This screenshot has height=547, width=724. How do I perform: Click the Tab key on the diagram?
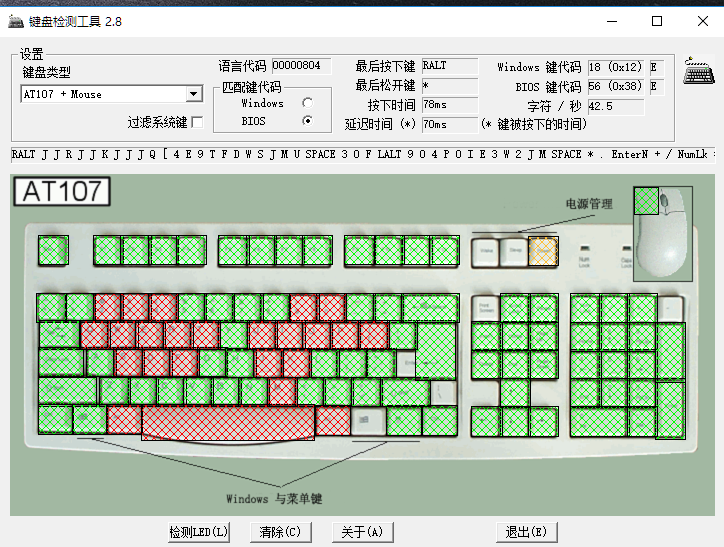pos(59,335)
